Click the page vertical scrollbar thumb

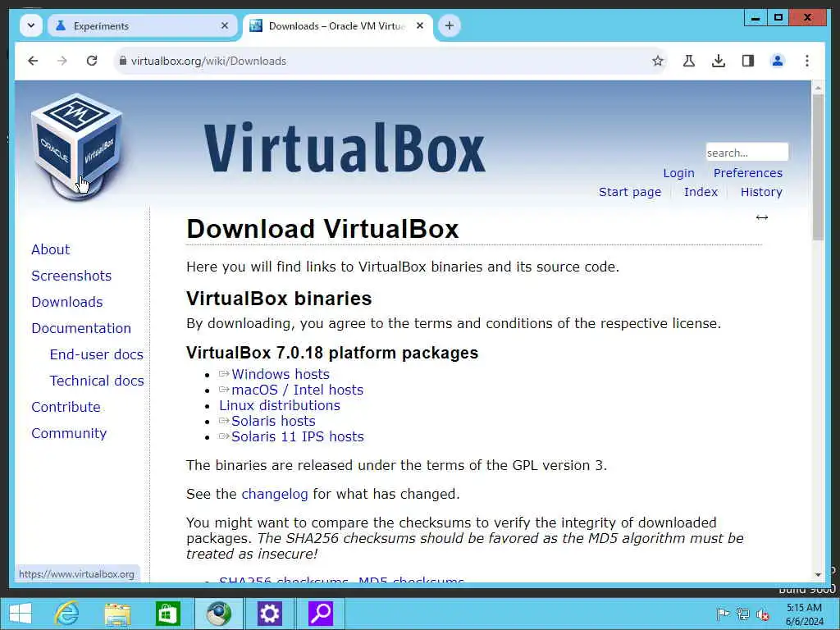(x=818, y=167)
